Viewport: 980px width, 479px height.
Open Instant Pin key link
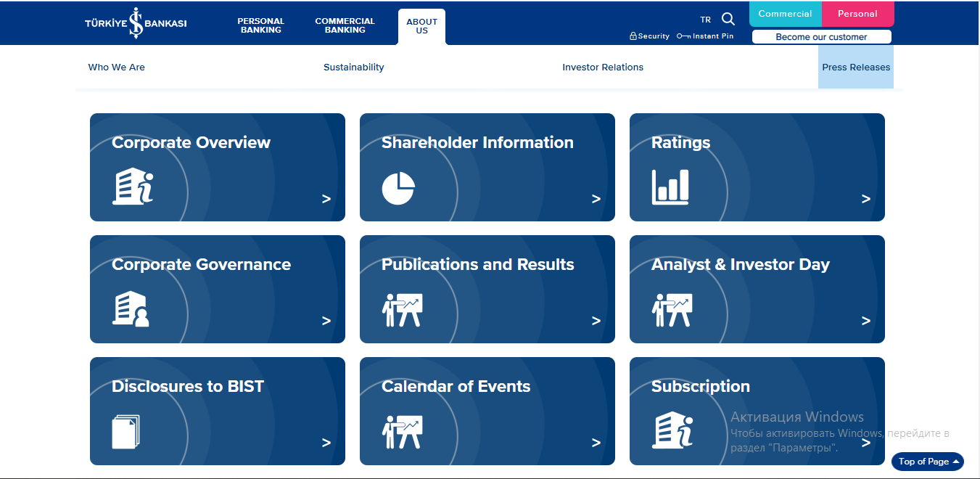tap(704, 36)
